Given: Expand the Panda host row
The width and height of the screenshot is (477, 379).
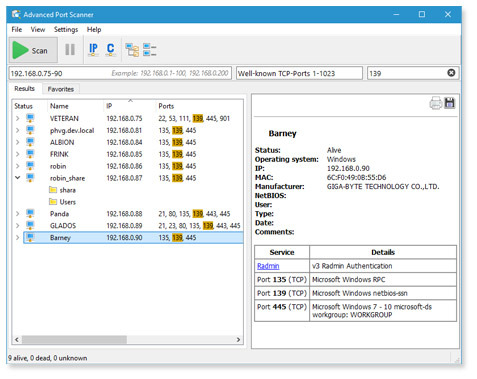Looking at the screenshot, I should (17, 213).
